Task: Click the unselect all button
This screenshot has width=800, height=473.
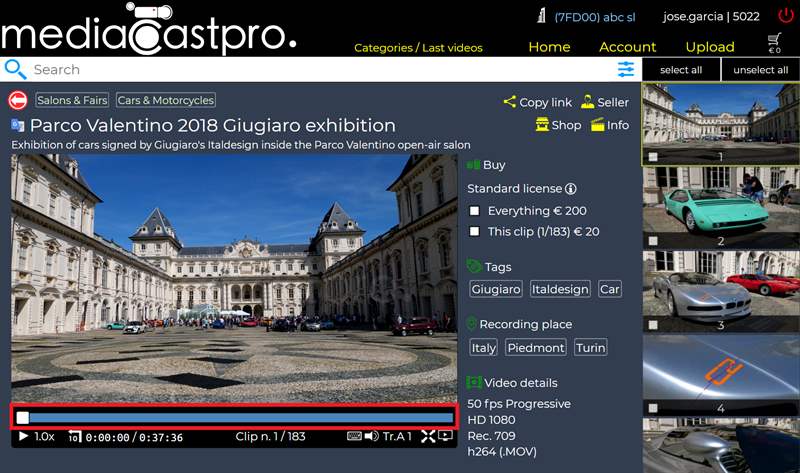Action: (760, 70)
